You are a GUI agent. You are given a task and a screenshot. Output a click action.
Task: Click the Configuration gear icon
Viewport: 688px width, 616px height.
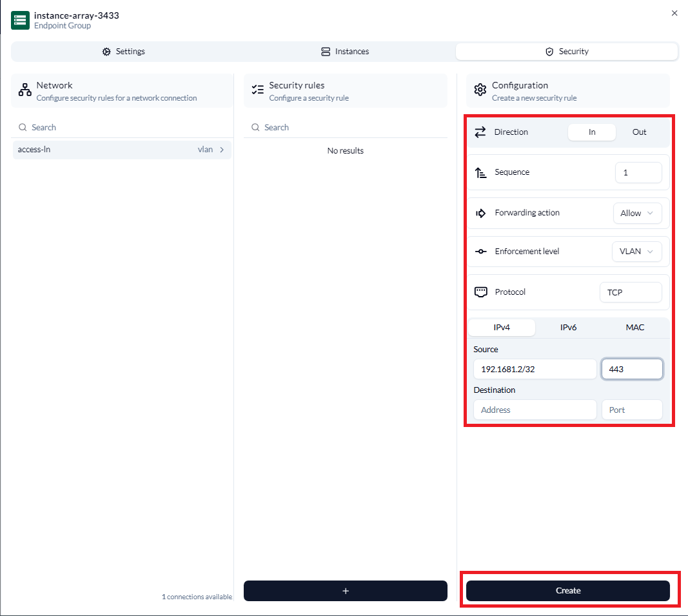point(480,90)
